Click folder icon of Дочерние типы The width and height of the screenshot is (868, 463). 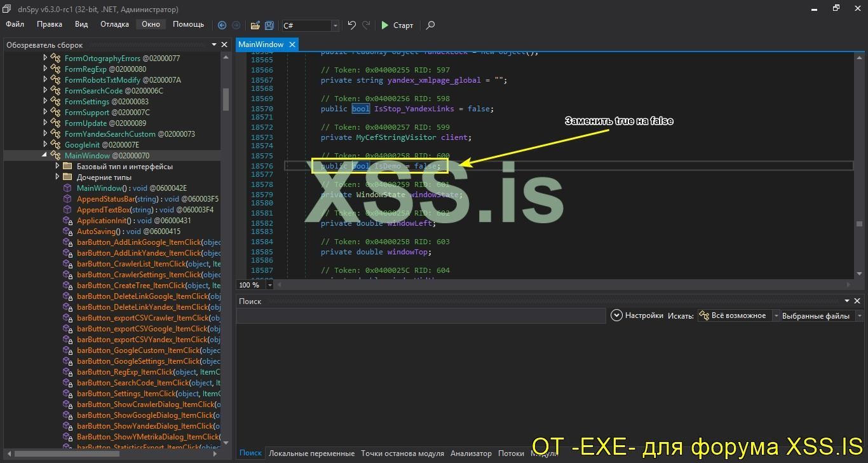click(67, 177)
